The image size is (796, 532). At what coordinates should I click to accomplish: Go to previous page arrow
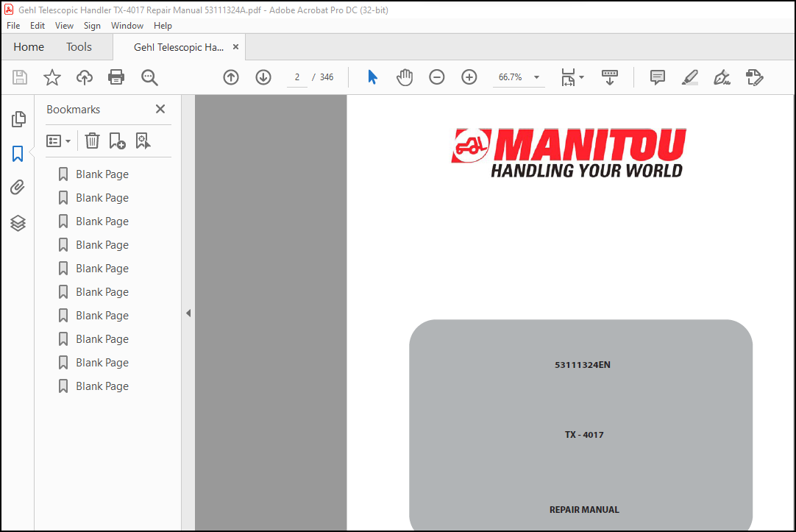(x=231, y=77)
